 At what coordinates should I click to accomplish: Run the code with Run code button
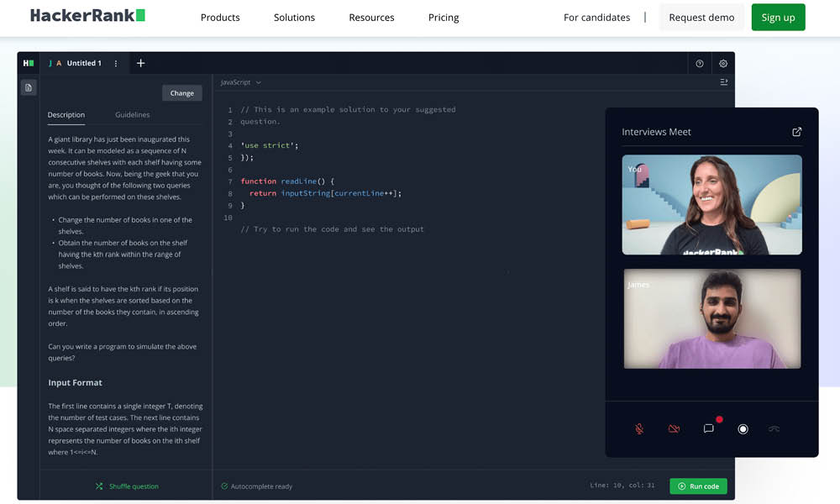pyautogui.click(x=698, y=486)
